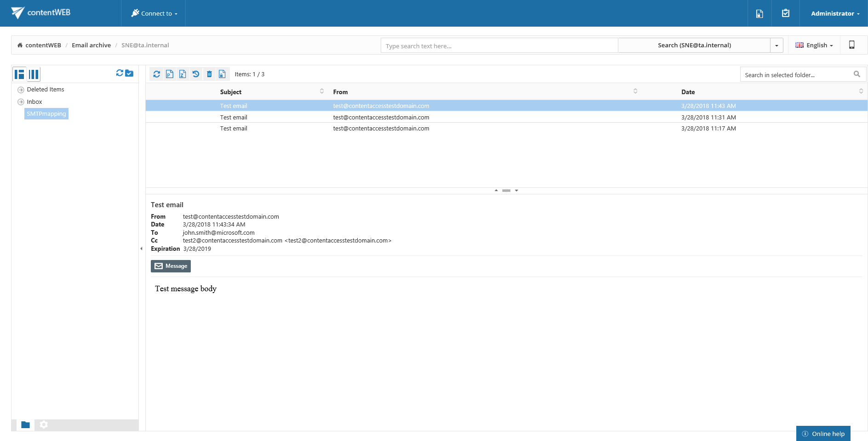Image resolution: width=868 pixels, height=441 pixels.
Task: Click the export to ZIP icon
Action: pos(183,74)
